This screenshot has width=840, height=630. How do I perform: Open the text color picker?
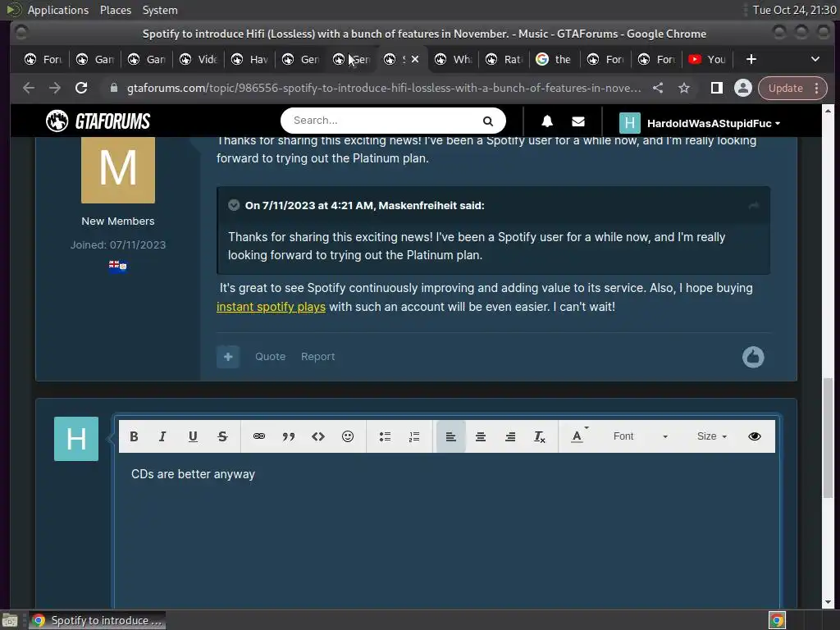coord(577,436)
